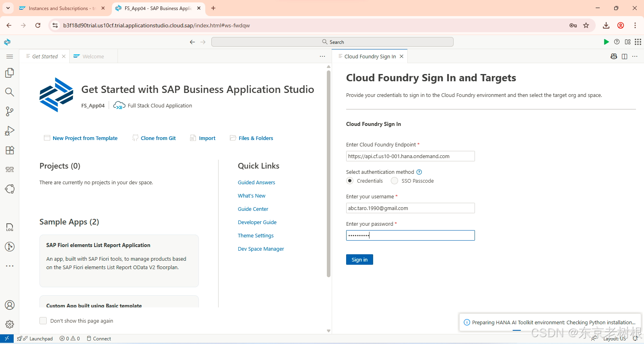Click the command center Search box
The height and width of the screenshot is (344, 644).
coord(332,42)
